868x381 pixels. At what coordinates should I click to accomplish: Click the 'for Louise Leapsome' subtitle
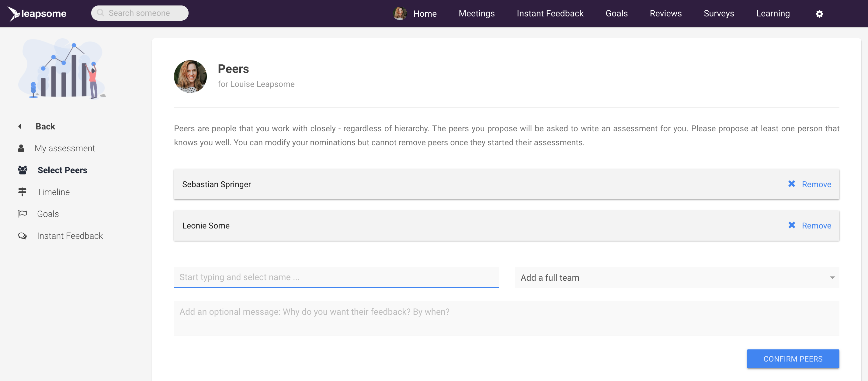point(256,84)
